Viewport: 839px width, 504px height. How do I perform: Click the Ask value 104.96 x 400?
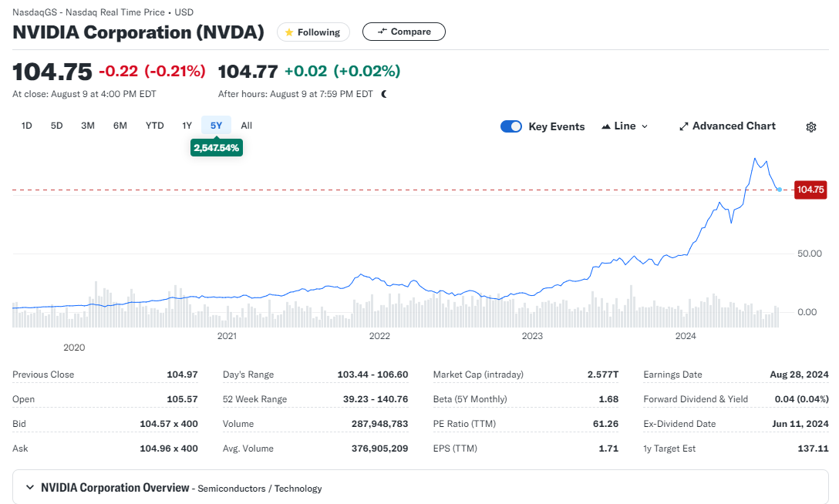pyautogui.click(x=169, y=449)
